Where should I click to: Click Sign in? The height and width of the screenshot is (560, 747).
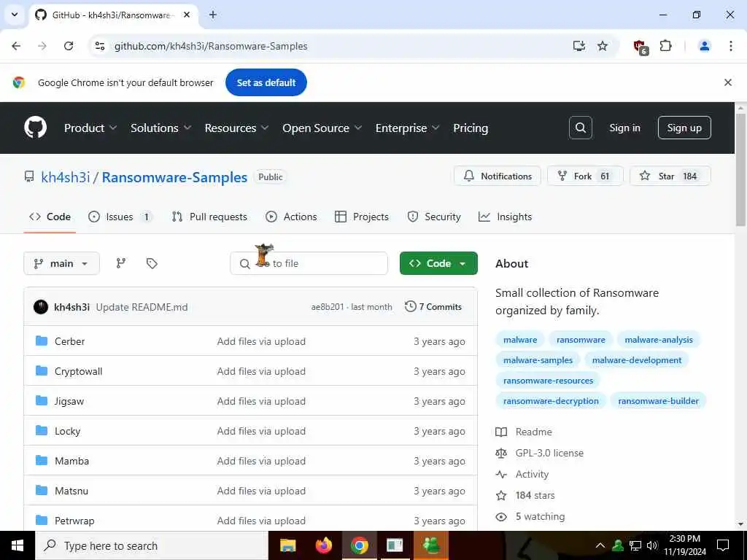(624, 128)
